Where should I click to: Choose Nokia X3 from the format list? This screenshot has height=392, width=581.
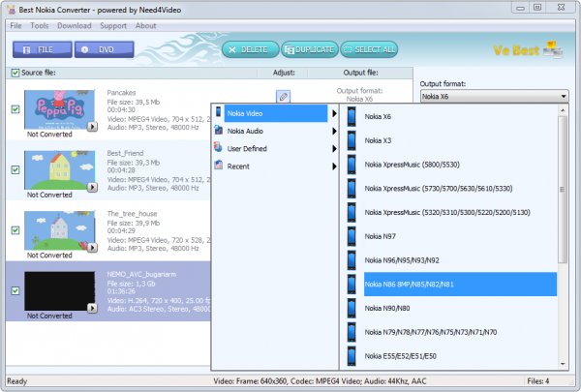pyautogui.click(x=460, y=140)
